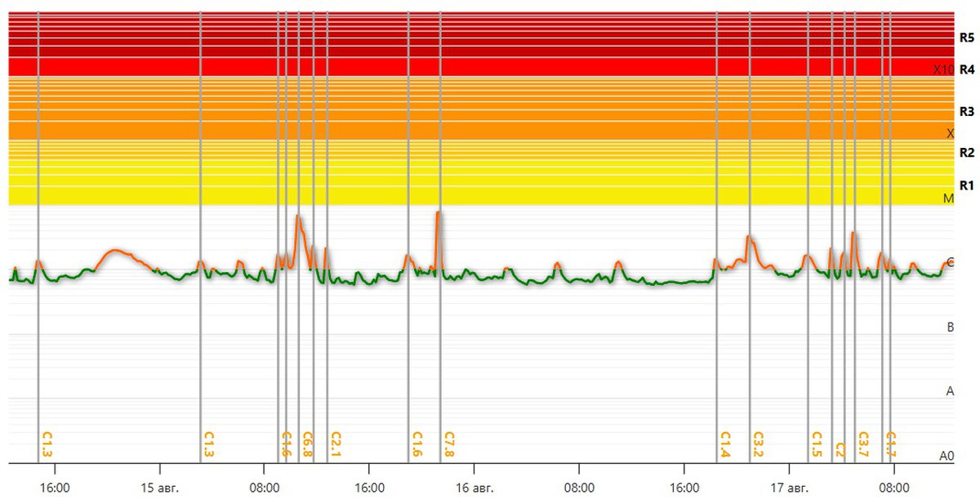Screen dimensions: 980x504
Task: Click the X10 flare class axis label
Action: point(943,69)
